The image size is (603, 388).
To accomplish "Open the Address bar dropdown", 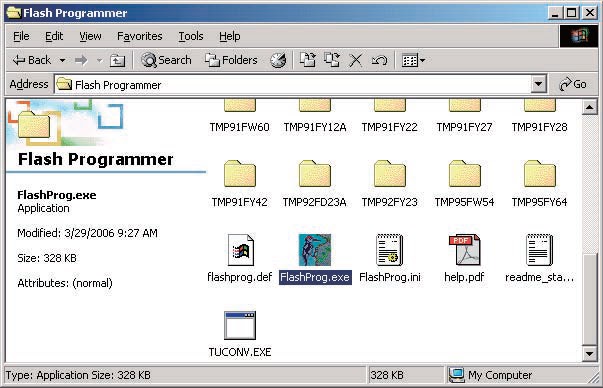I will click(538, 84).
